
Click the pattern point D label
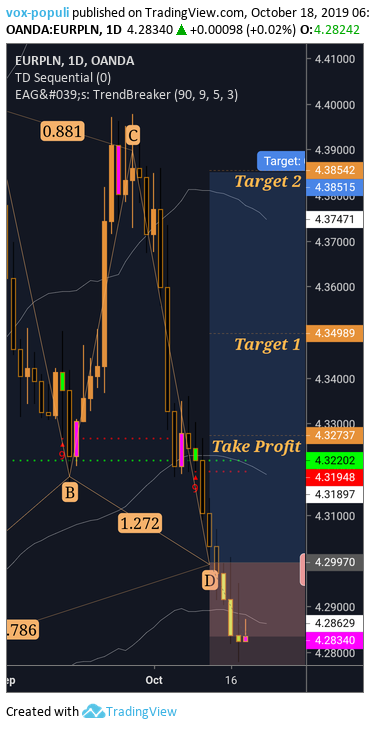(211, 580)
